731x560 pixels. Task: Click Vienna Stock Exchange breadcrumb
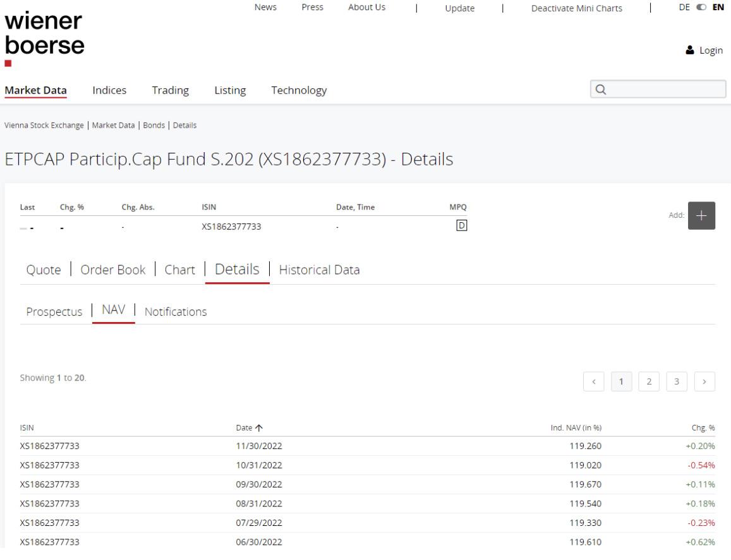click(44, 126)
